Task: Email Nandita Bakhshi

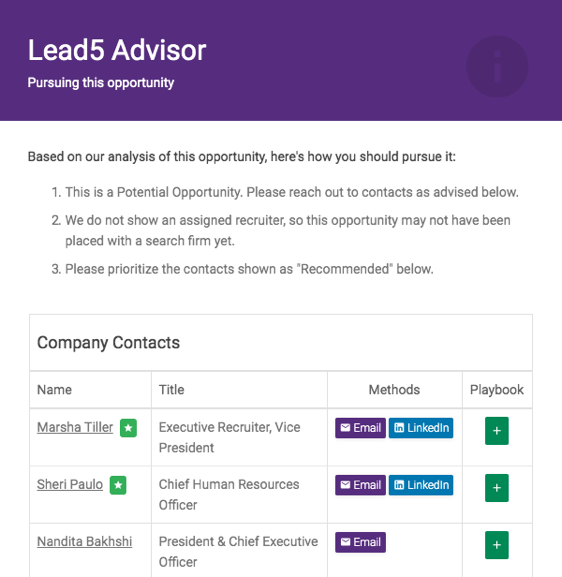Action: (360, 542)
